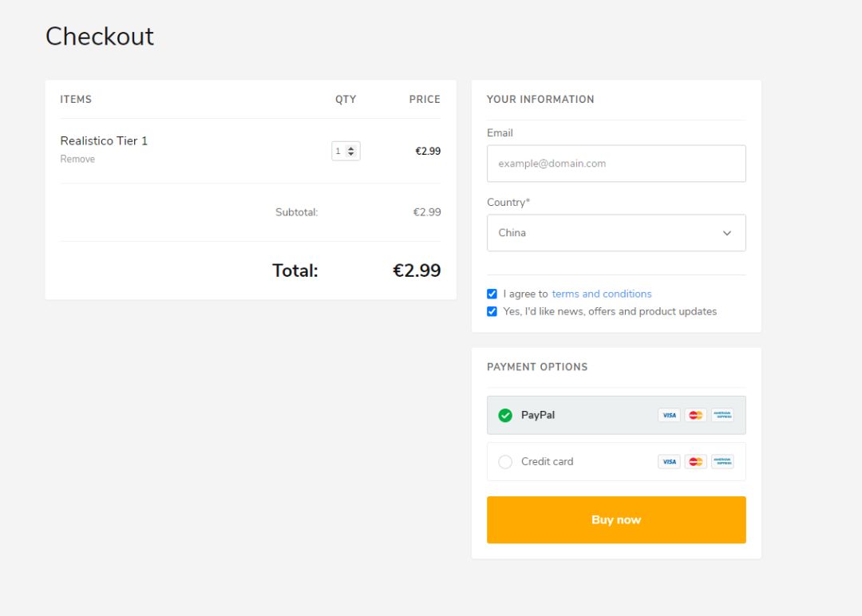Open the terms and conditions link

pos(602,294)
